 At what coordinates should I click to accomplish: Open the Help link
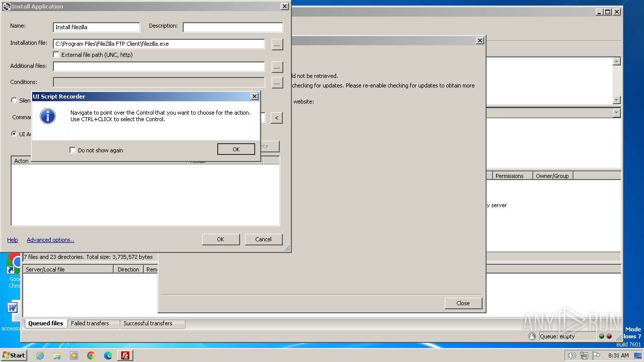coord(13,240)
